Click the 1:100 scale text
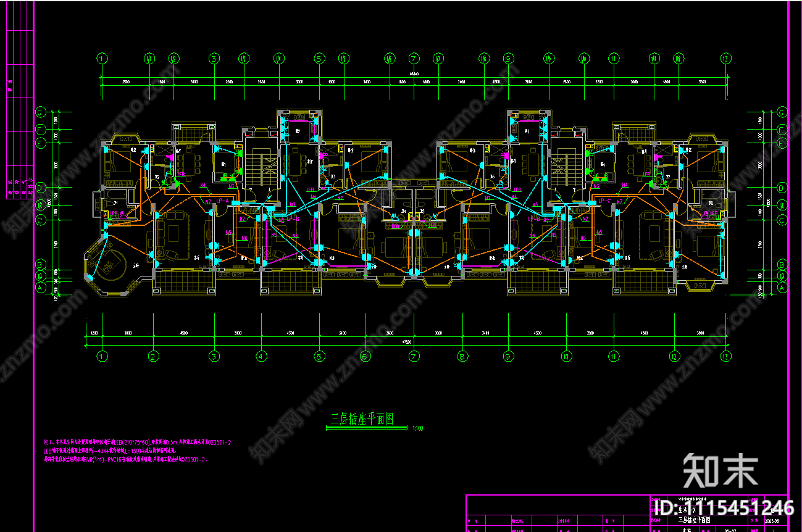Screen dimensions: 802x532 tap(418, 428)
